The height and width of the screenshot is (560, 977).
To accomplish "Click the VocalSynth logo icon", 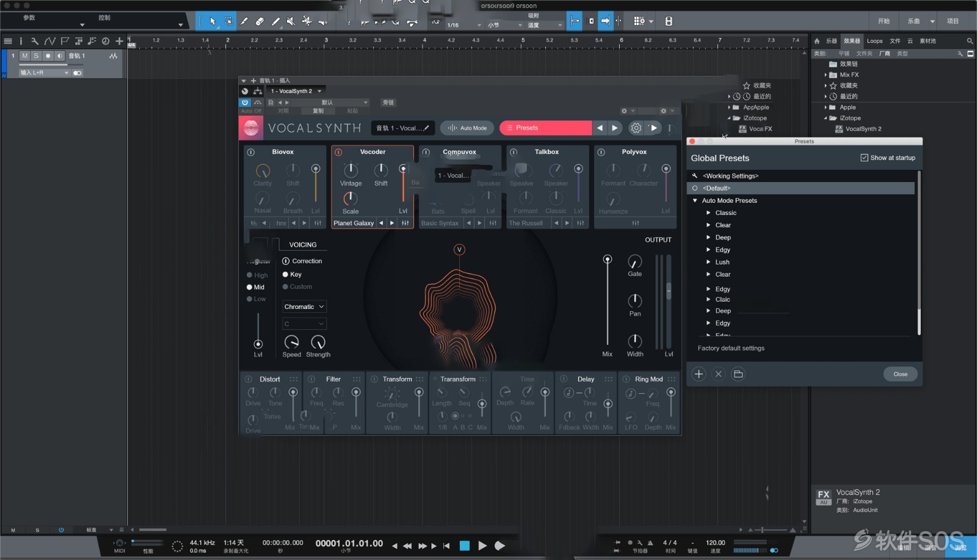I will point(250,128).
